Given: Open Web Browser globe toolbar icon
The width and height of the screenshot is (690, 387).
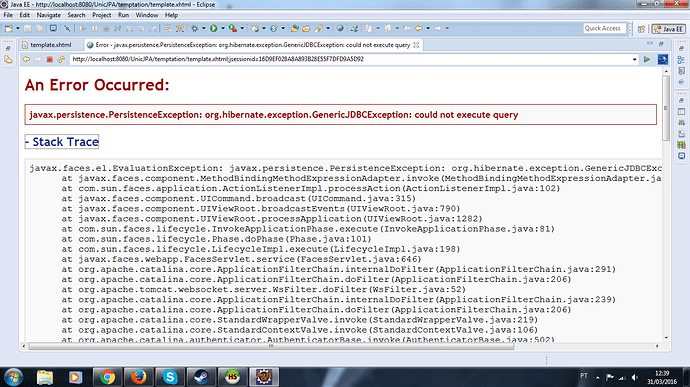Looking at the screenshot, I should [x=340, y=29].
